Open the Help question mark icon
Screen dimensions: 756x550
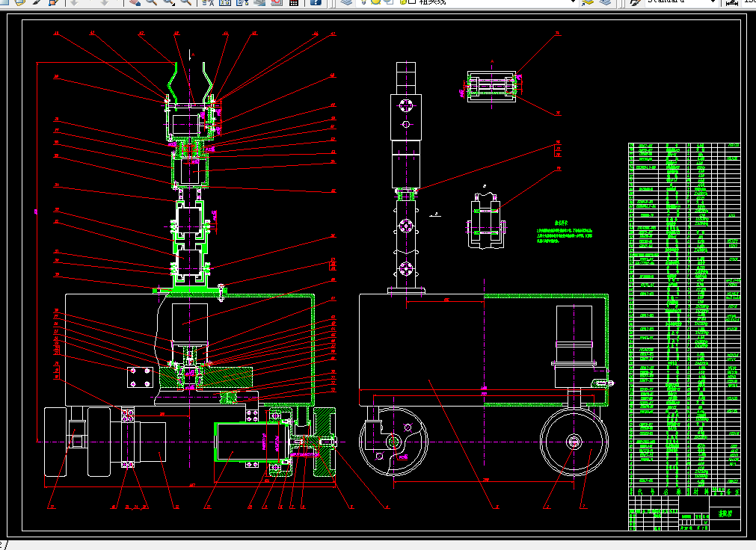316,2
